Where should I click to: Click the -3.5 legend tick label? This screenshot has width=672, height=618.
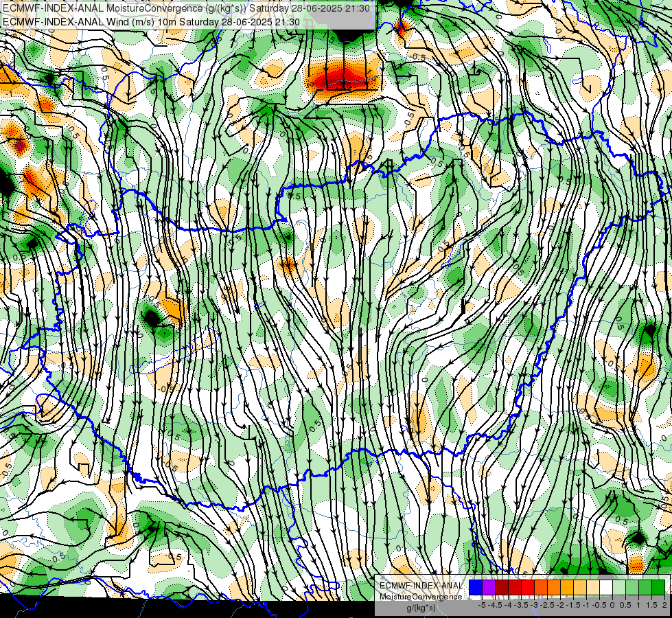[521, 605]
